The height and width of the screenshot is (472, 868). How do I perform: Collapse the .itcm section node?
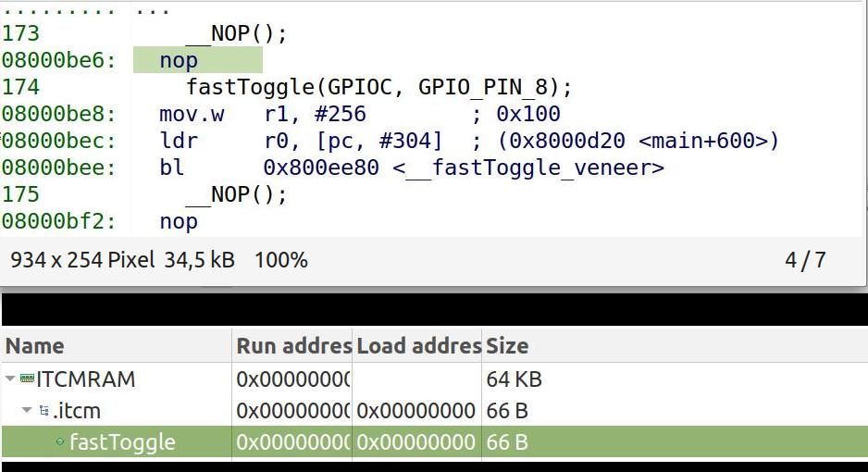[26, 411]
